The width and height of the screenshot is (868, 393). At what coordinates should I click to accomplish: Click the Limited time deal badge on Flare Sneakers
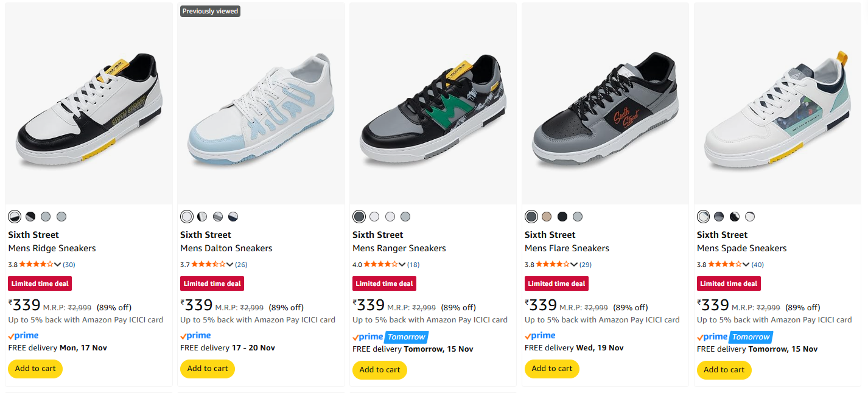pyautogui.click(x=556, y=283)
